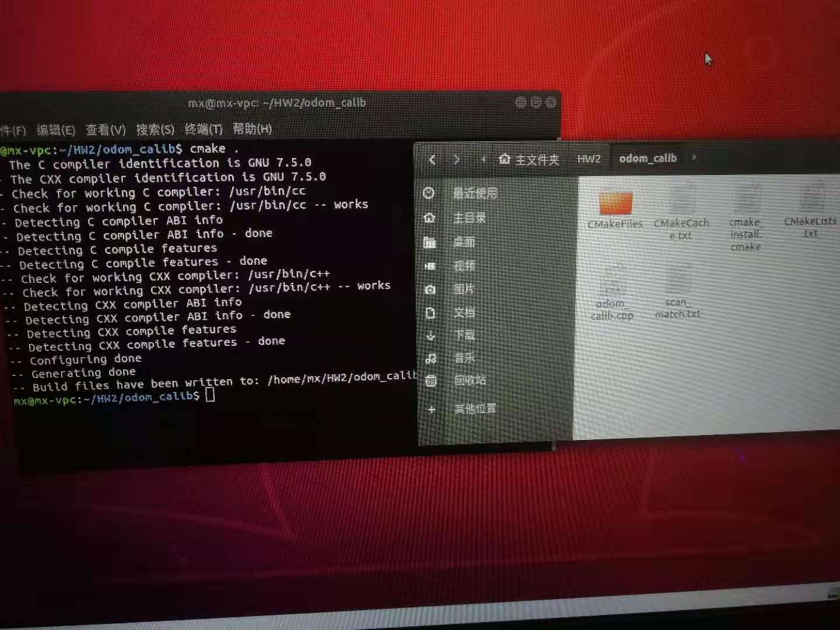840x630 pixels.
Task: Open 回收站 trash in sidebar
Action: coord(470,380)
